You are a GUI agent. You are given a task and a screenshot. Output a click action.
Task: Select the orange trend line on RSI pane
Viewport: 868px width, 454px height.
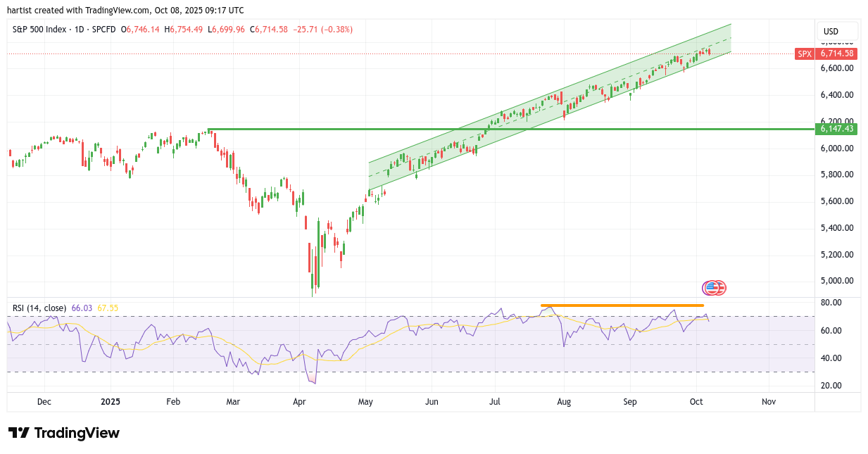[x=619, y=305]
